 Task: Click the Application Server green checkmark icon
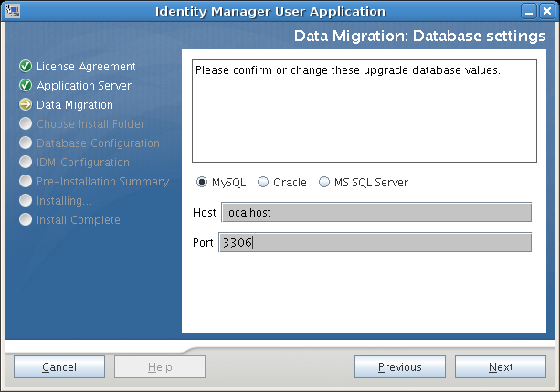point(26,86)
